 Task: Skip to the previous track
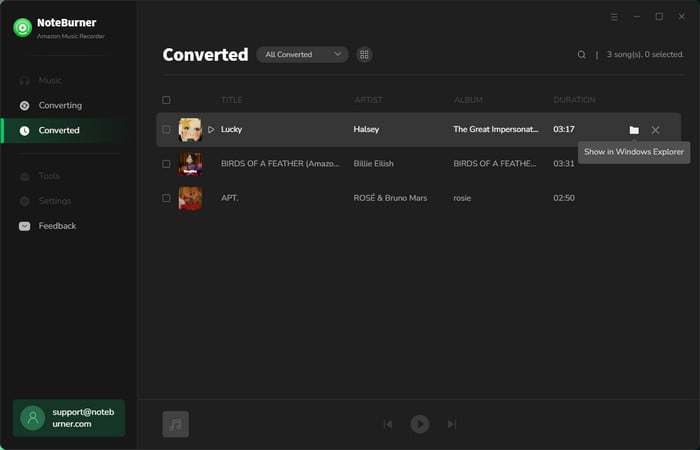388,424
